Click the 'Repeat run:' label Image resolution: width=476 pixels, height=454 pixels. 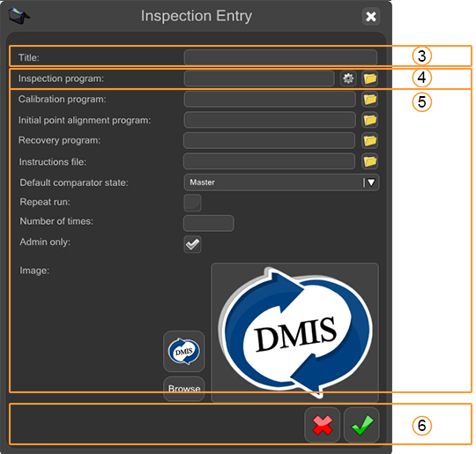coord(45,202)
